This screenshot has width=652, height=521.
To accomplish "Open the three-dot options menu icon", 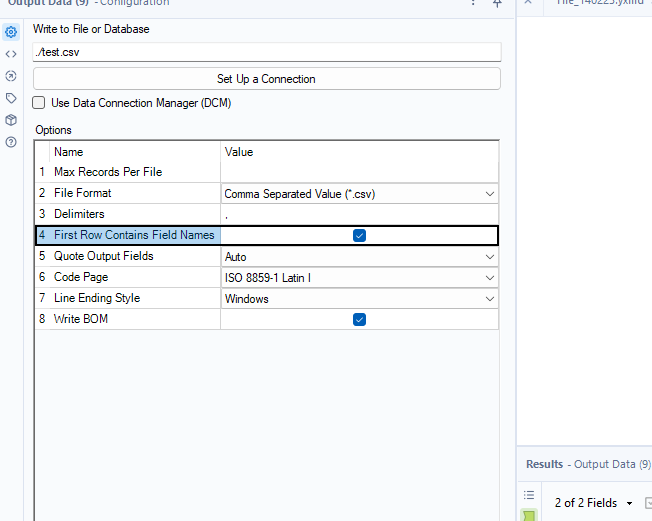I will pos(474,4).
